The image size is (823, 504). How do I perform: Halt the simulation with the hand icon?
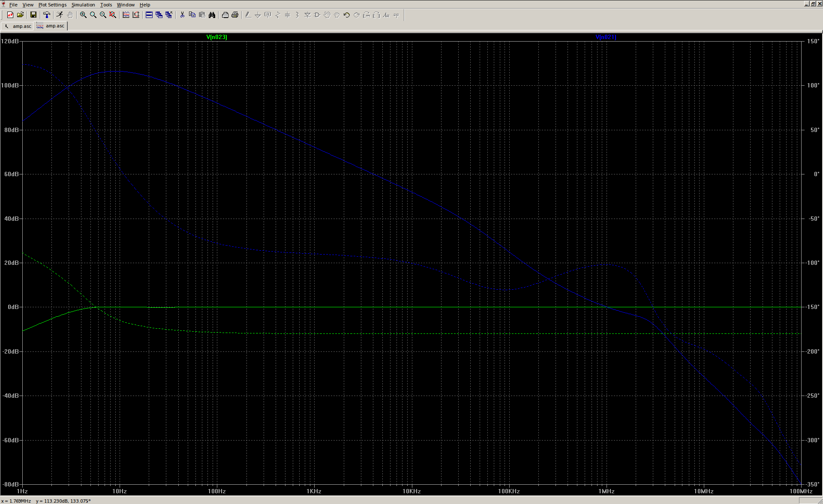pos(69,15)
